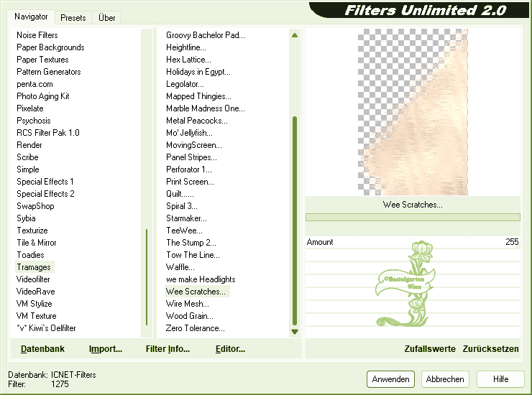The width and height of the screenshot is (532, 395).
Task: Choose Mapped Thingies... filter
Action: coord(198,96)
